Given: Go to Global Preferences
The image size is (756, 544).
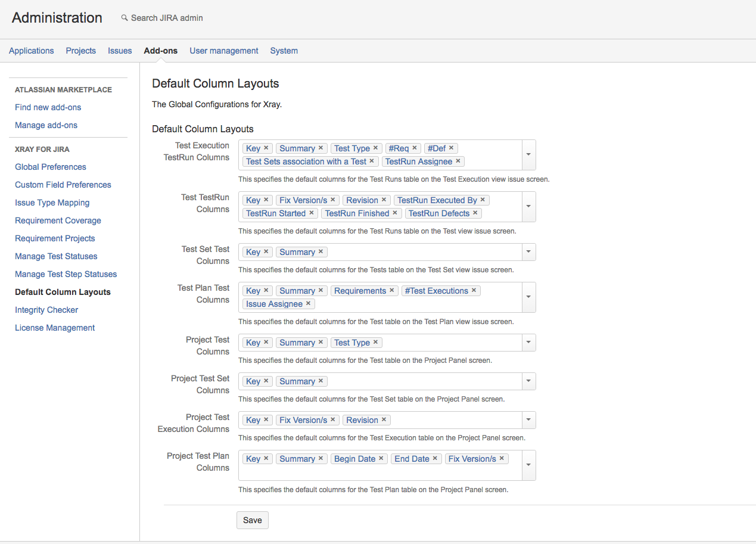Looking at the screenshot, I should 51,167.
